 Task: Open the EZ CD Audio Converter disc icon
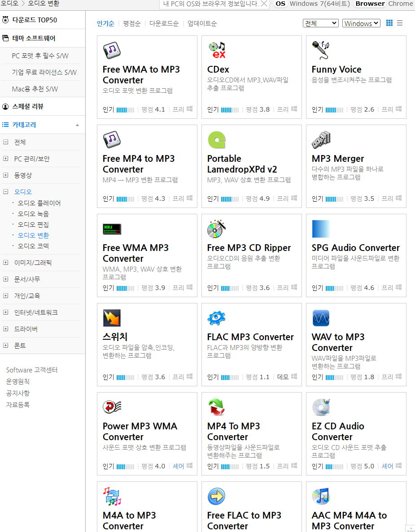pos(321,407)
